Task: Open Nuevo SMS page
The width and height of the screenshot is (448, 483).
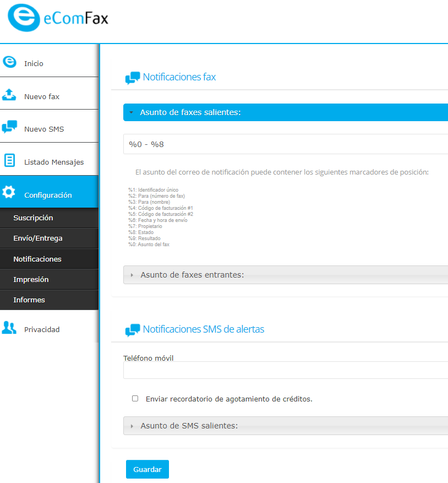Action: click(x=50, y=126)
